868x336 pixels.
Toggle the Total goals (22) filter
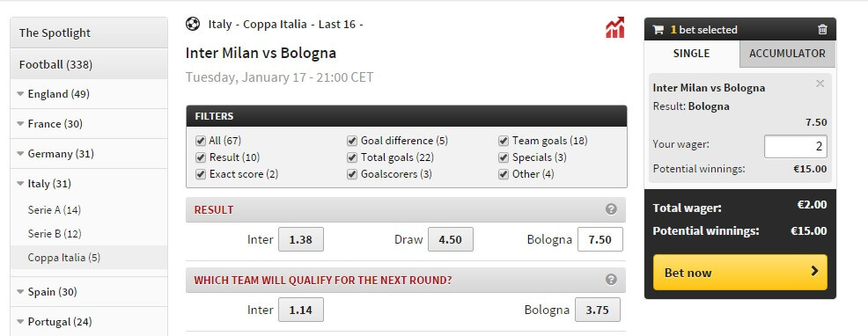tap(352, 157)
